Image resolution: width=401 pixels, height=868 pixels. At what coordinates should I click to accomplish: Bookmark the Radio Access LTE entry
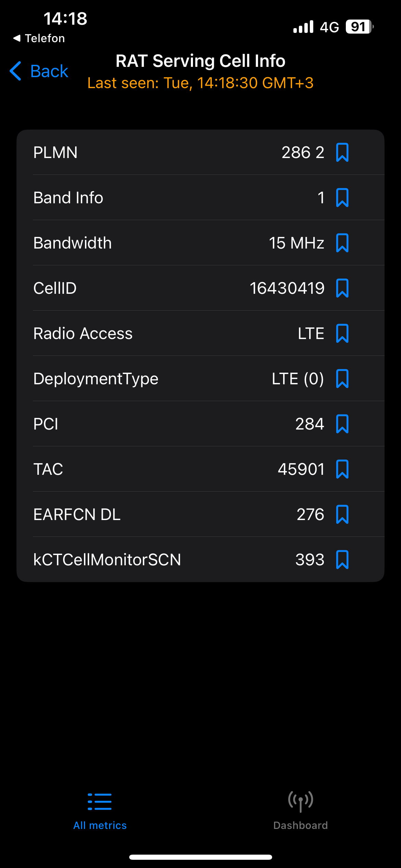point(342,333)
